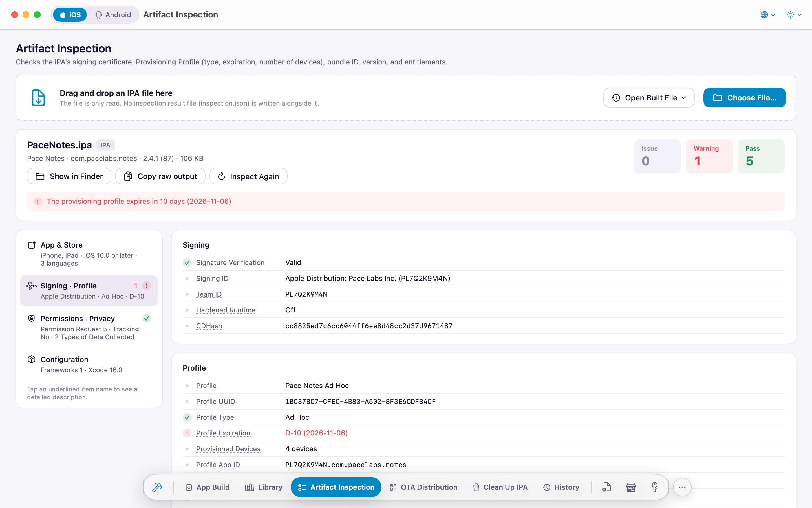812x508 pixels.
Task: Click the Signing ID label
Action: point(212,279)
